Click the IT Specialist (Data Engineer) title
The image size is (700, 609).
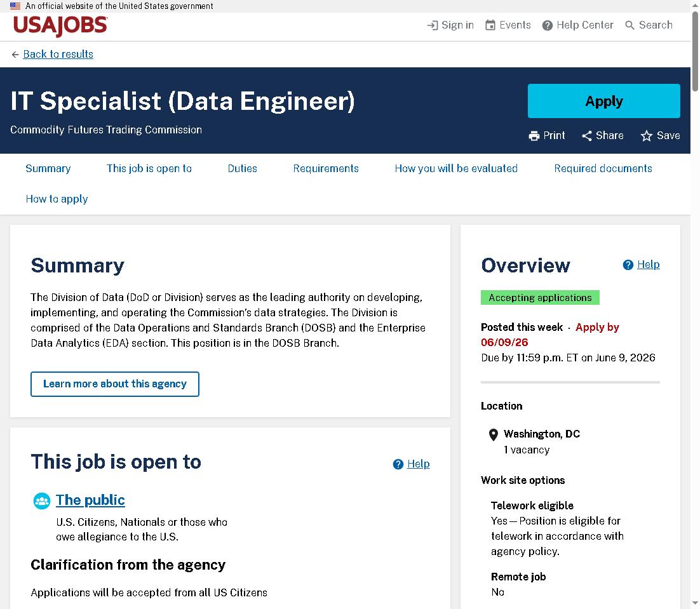(182, 101)
